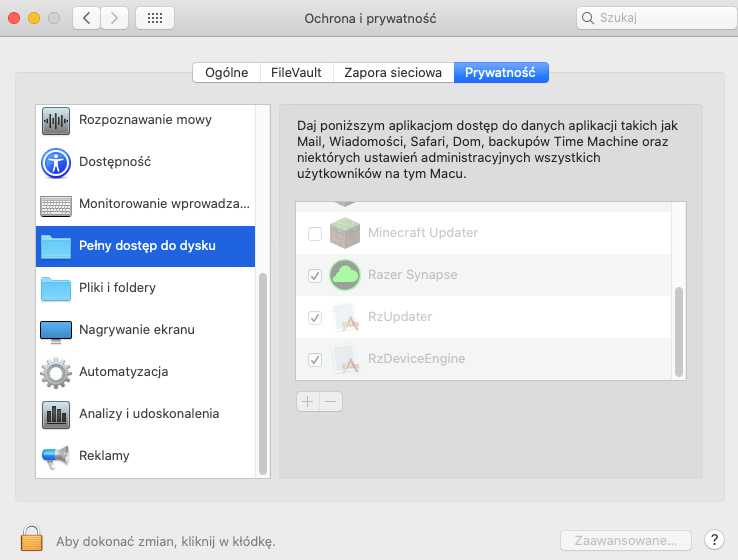Click the Razer Synapse name text
This screenshot has height=560, width=738.
[x=412, y=274]
